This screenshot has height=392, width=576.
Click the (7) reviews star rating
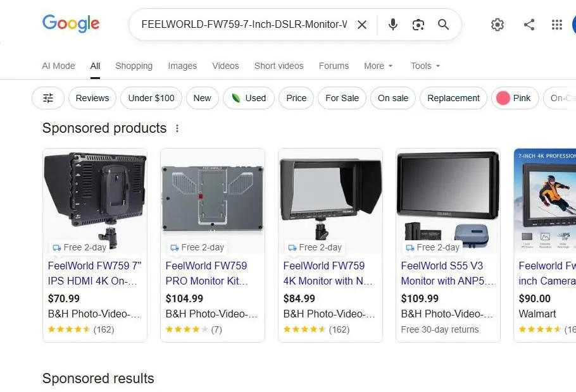[194, 329]
